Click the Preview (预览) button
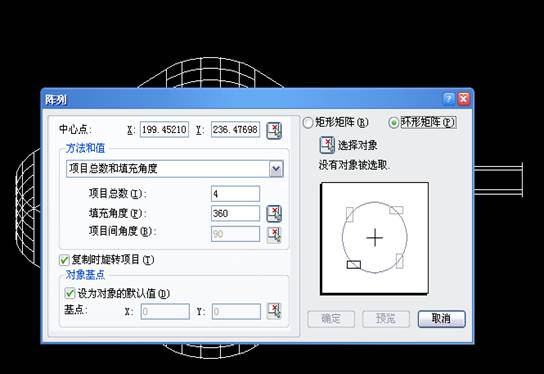Screen dimensions: 544x374 point(386,319)
